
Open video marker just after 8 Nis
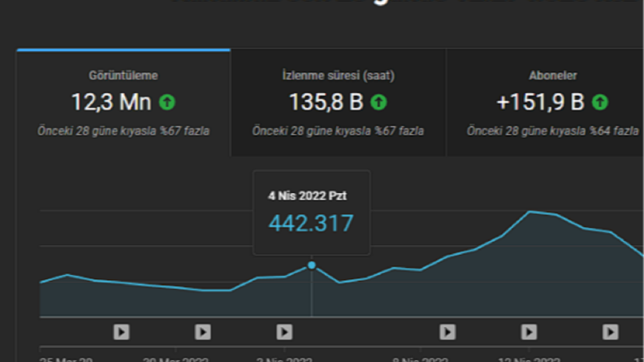point(447,332)
